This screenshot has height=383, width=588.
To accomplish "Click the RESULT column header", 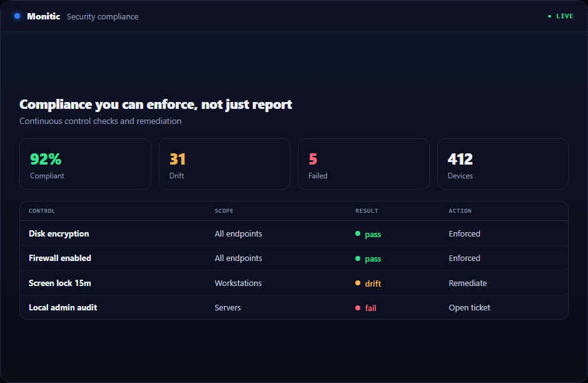I will pos(367,211).
